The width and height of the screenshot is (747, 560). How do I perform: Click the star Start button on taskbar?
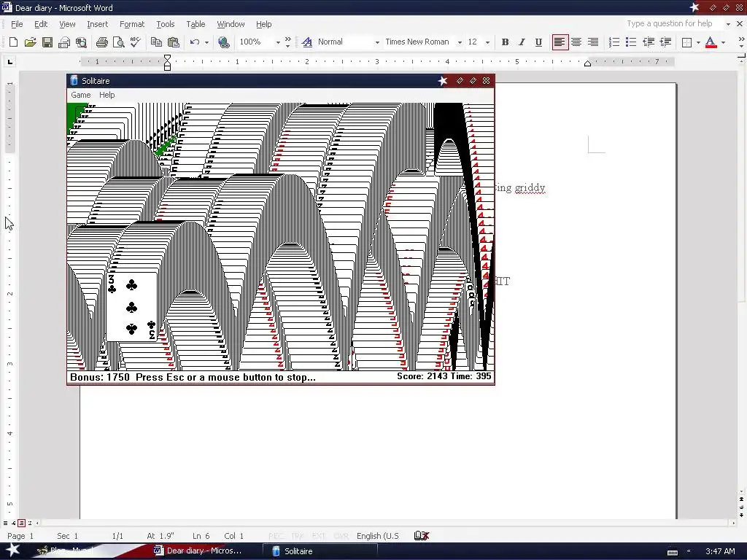[x=13, y=551]
